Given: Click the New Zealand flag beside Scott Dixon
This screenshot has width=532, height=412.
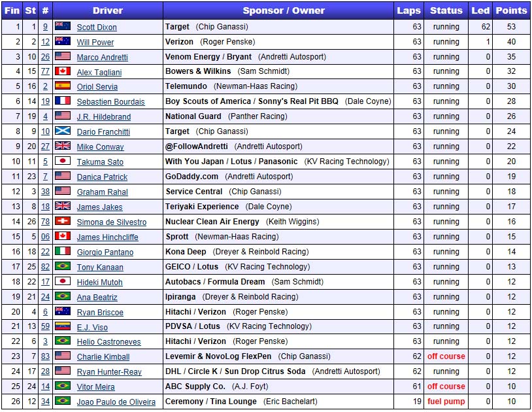Looking at the screenshot, I should (63, 27).
